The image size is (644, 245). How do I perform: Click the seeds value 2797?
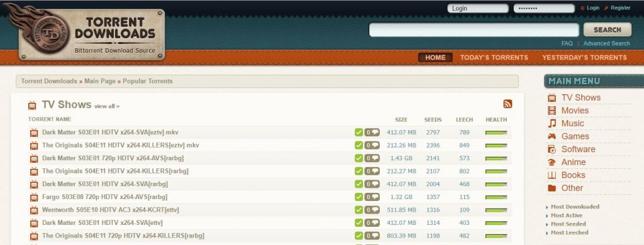click(433, 133)
